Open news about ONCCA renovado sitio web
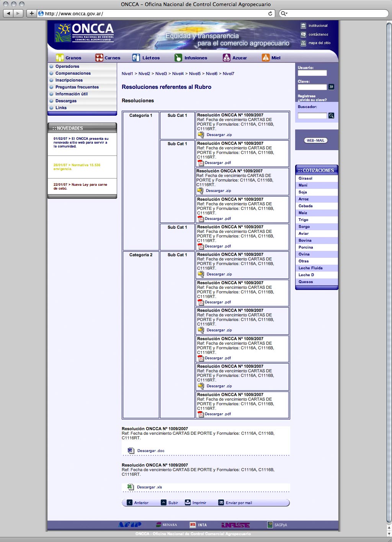Image resolution: width=392 pixels, height=542 pixels. (81, 142)
